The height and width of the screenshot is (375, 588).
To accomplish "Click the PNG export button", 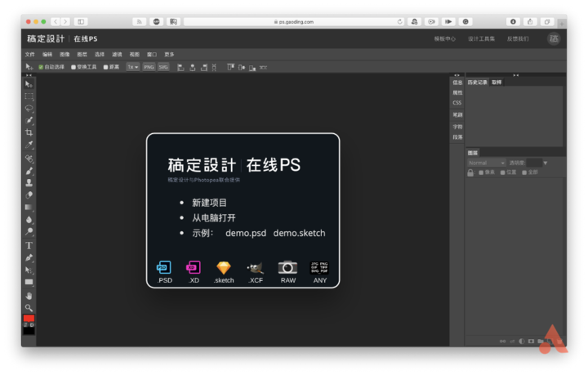I will tap(149, 67).
